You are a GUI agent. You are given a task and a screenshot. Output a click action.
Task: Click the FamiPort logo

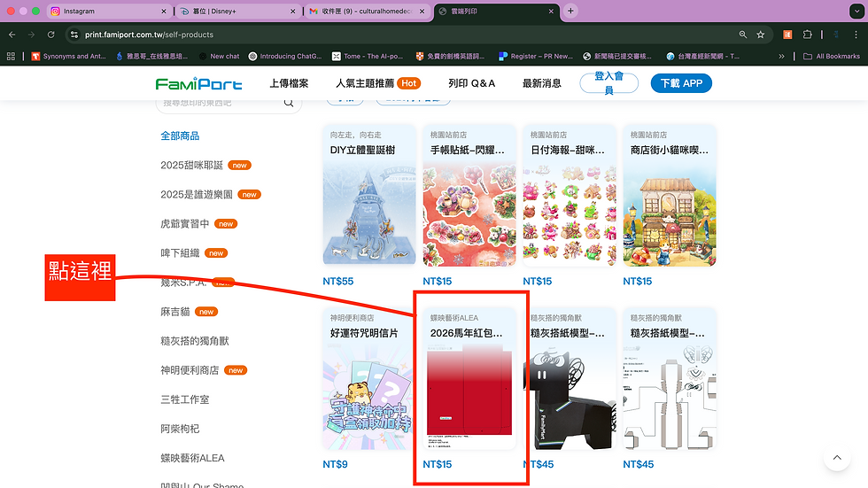[x=198, y=83]
